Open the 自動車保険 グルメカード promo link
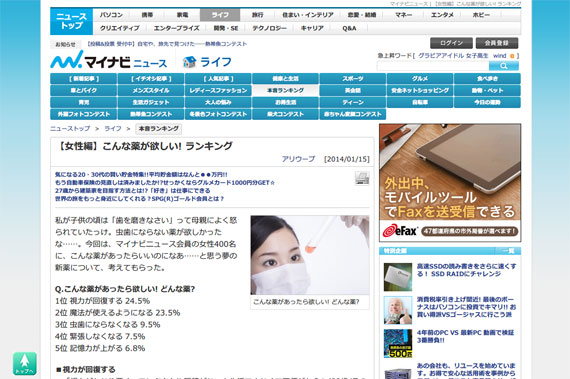570x379 pixels. tap(165, 182)
